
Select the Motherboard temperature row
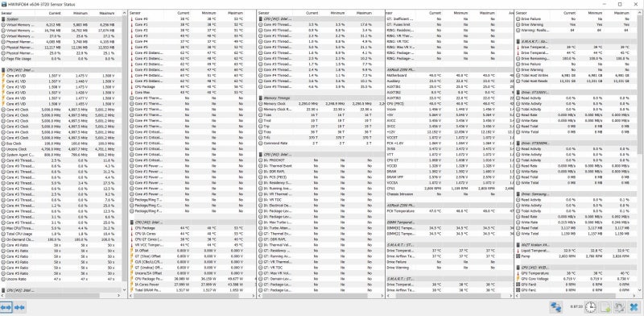[449, 76]
